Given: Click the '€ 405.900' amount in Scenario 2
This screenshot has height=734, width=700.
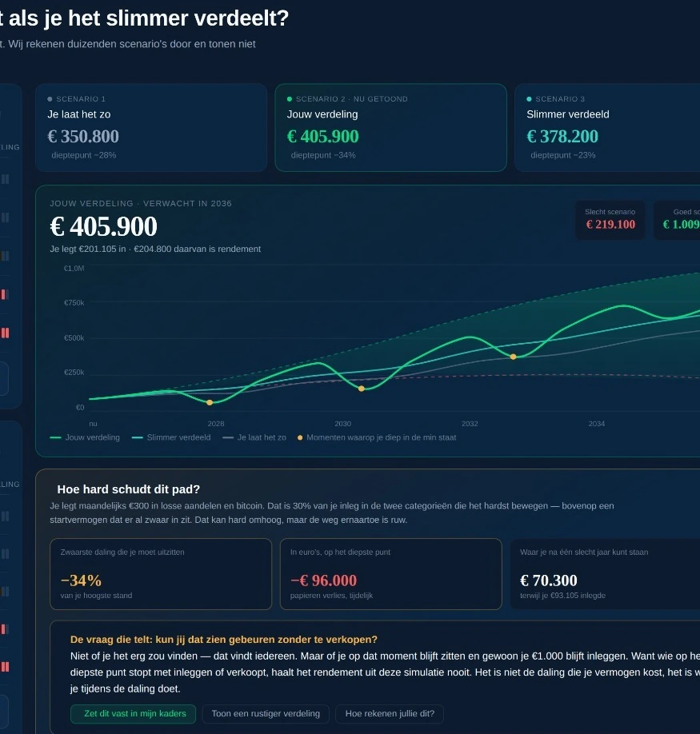Looking at the screenshot, I should pos(322,136).
